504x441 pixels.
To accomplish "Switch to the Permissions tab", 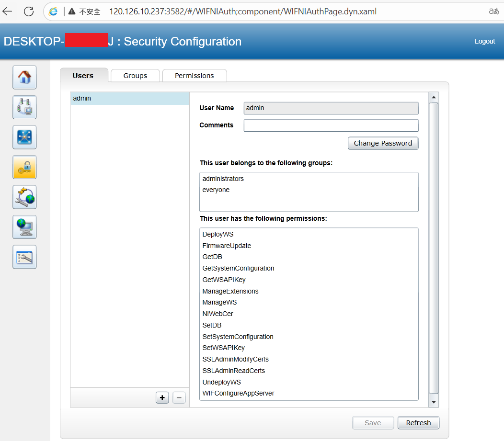I will tap(195, 76).
